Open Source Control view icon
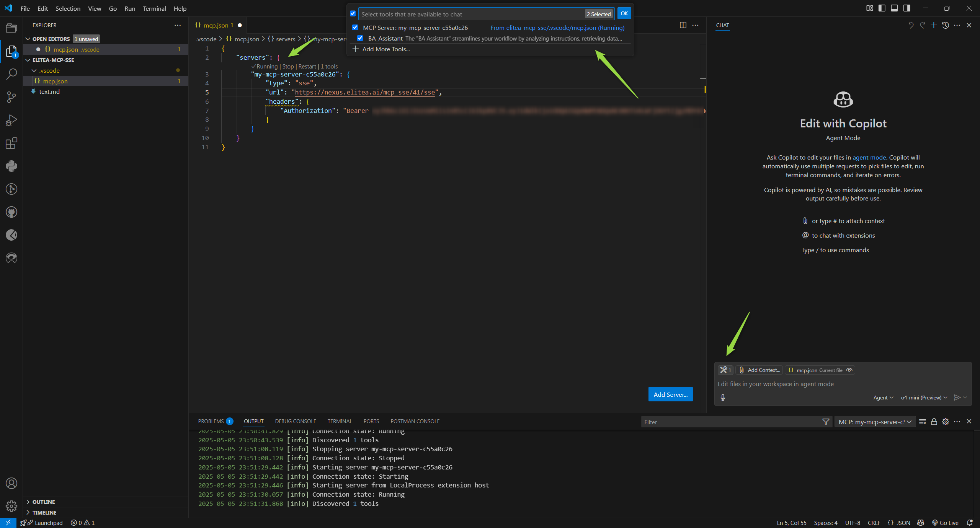The image size is (980, 528). point(11,97)
